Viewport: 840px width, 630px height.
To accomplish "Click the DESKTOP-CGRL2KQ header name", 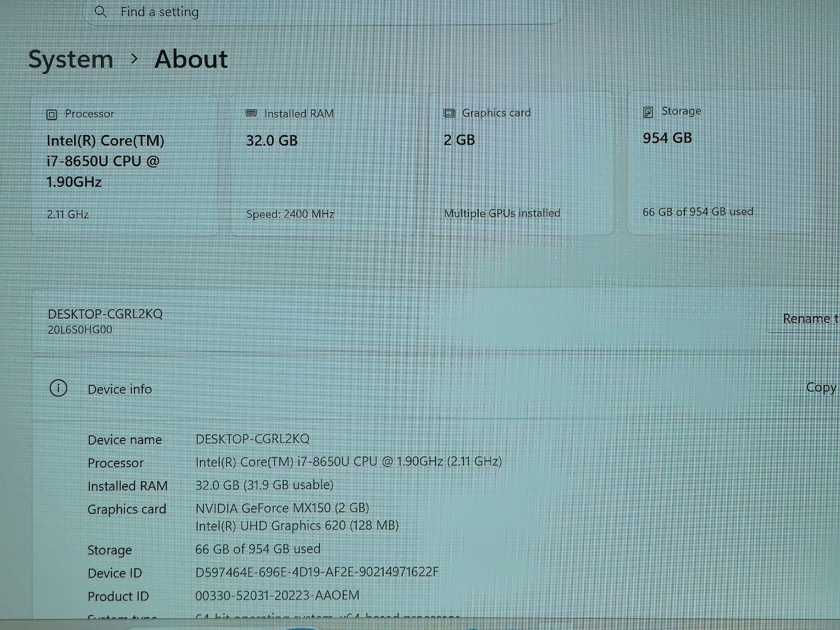I will coord(105,314).
